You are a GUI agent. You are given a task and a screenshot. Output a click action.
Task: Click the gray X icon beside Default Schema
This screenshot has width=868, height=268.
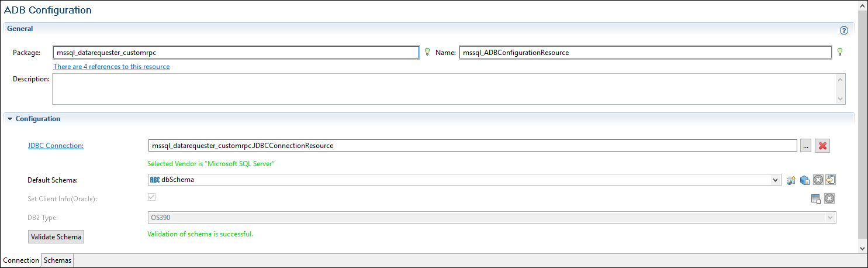[x=818, y=180]
